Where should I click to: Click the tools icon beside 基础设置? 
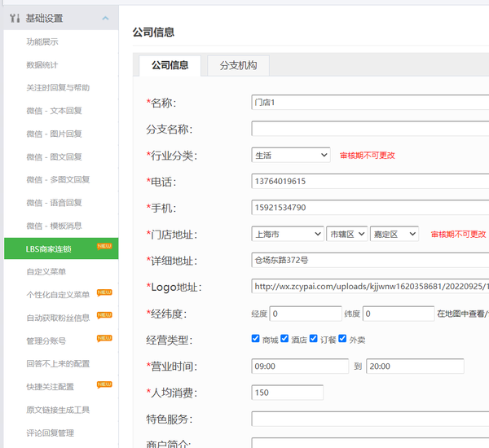(15, 18)
